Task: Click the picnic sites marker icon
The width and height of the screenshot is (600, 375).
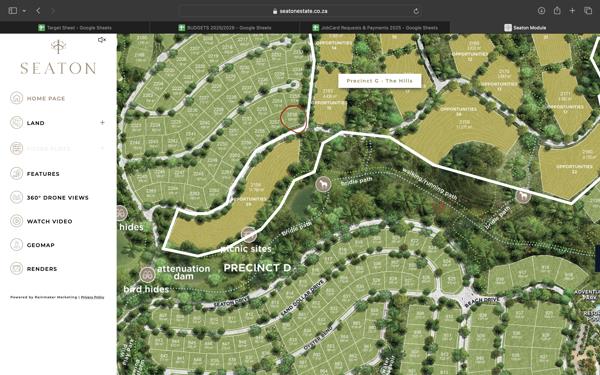Action: tap(249, 235)
